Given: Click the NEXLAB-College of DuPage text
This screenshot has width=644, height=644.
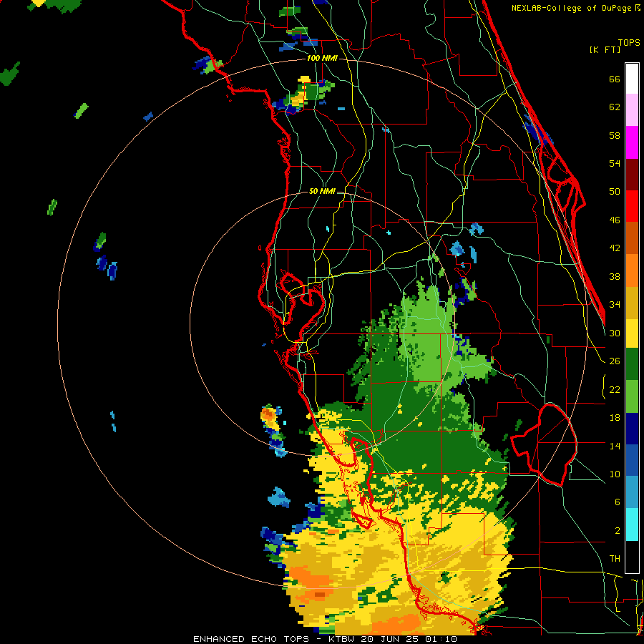Looking at the screenshot, I should (571, 8).
